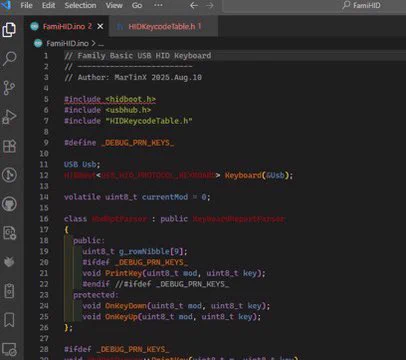The height and width of the screenshot is (360, 406).
Task: Click '#ifdef _DEBUG_PRN_KEYS_' on line 20
Action: (x=135, y=262)
